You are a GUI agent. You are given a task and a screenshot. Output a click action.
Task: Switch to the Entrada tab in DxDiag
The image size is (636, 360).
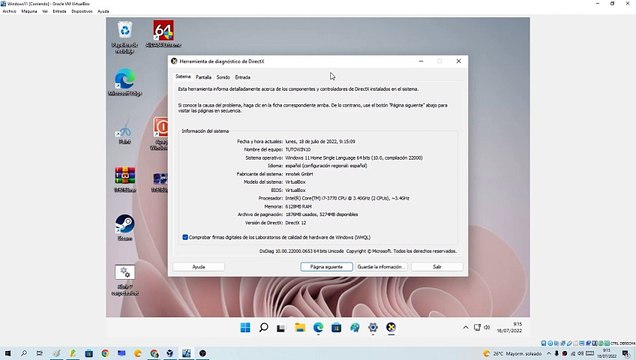[x=243, y=77]
